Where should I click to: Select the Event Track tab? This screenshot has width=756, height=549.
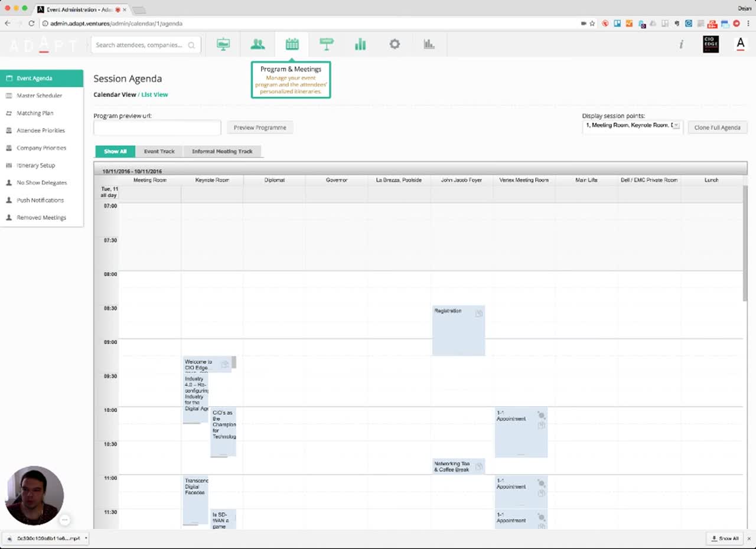pos(159,152)
